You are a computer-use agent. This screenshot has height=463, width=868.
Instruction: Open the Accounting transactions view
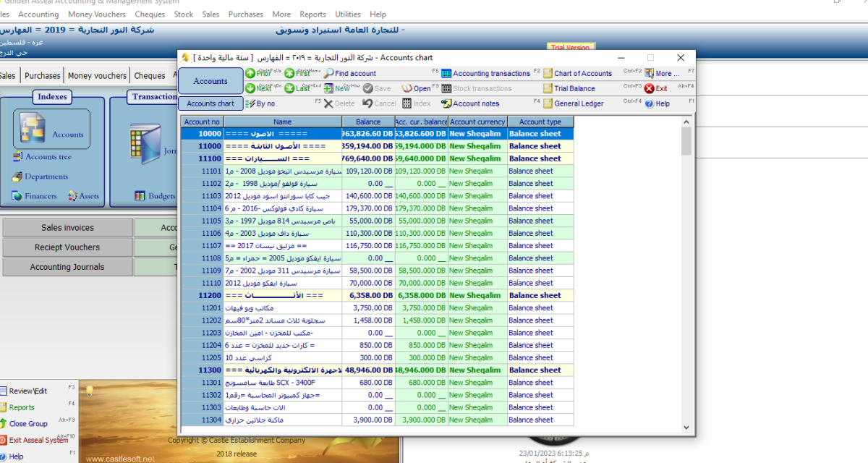485,74
